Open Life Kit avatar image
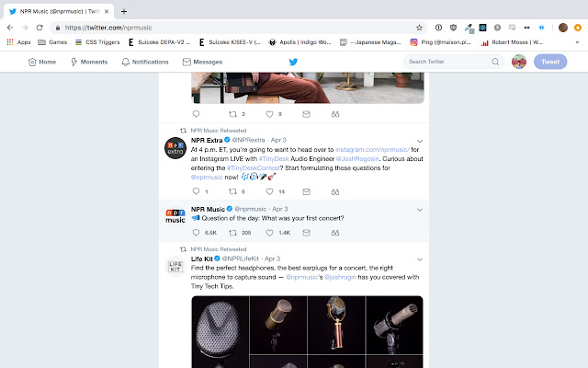588x368 pixels. pos(175,267)
